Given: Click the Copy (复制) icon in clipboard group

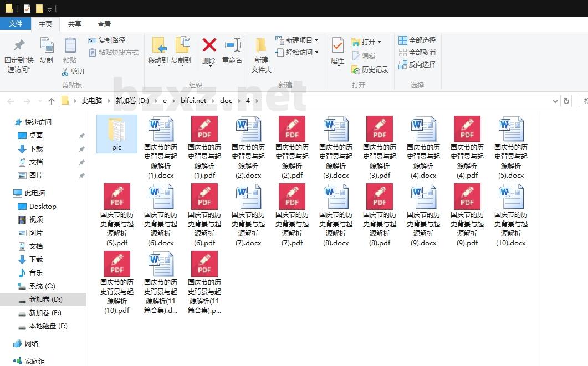Looking at the screenshot, I should [47, 46].
